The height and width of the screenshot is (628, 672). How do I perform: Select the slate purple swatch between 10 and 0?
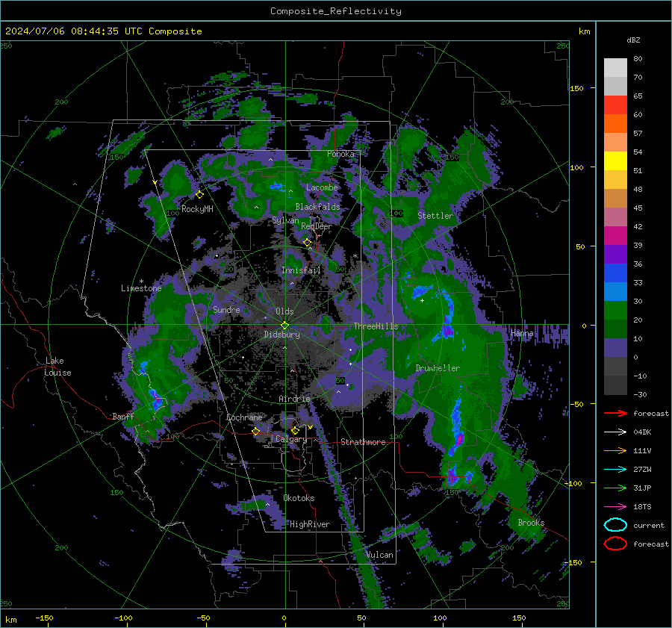point(615,347)
